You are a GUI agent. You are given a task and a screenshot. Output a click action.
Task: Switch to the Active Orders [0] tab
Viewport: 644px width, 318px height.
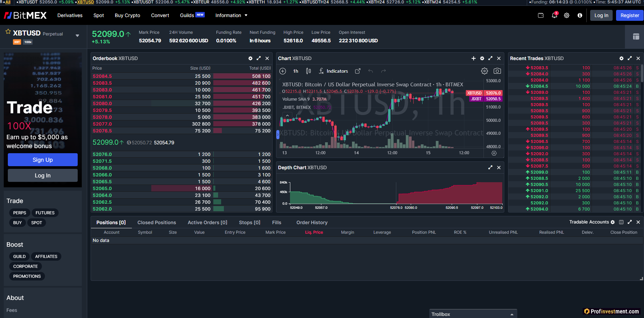tap(208, 222)
